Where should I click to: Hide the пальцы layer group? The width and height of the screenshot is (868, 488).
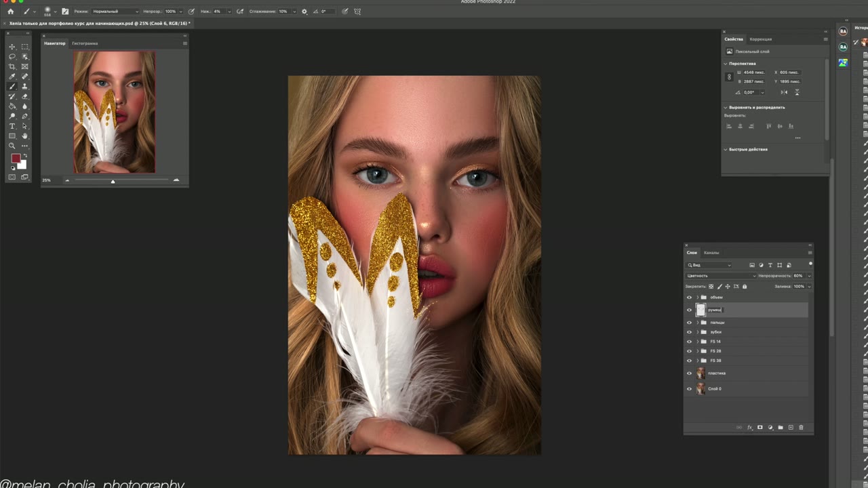(x=690, y=323)
